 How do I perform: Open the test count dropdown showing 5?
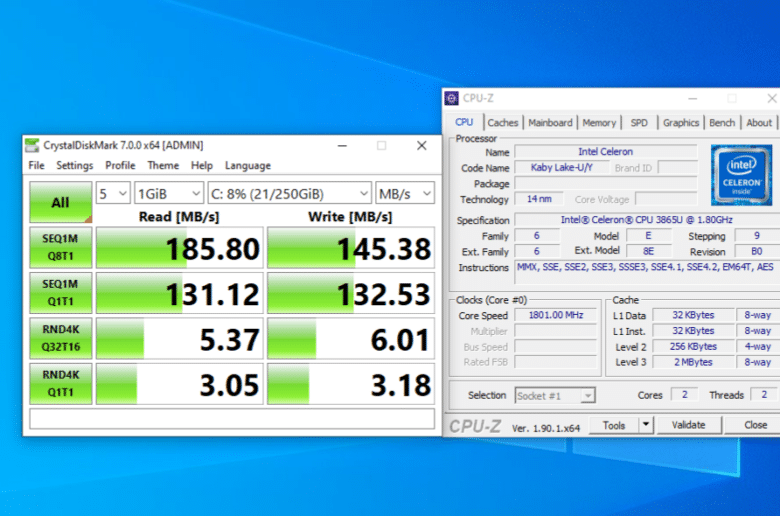point(113,193)
